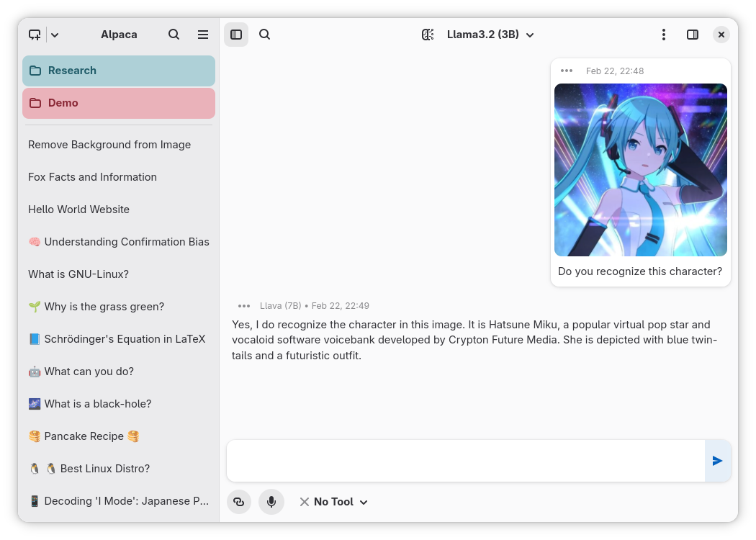The image size is (756, 540).
Task: Focus the message input text box
Action: click(466, 461)
